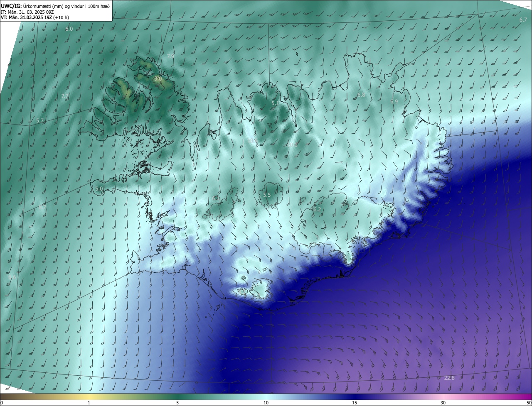
Task: Click the 5.1 value in north Iceland
Action: pos(275,103)
